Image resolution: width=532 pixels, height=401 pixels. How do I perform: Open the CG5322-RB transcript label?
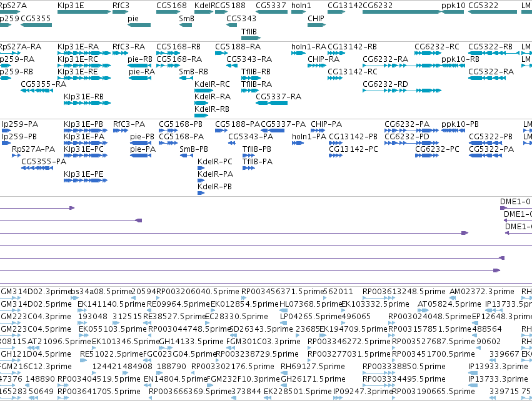pyautogui.click(x=490, y=46)
